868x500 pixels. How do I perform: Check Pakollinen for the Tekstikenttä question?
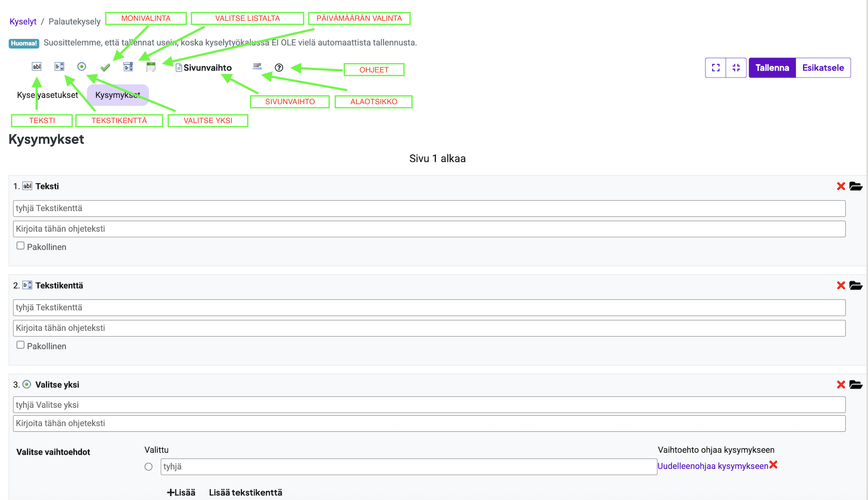(20, 345)
